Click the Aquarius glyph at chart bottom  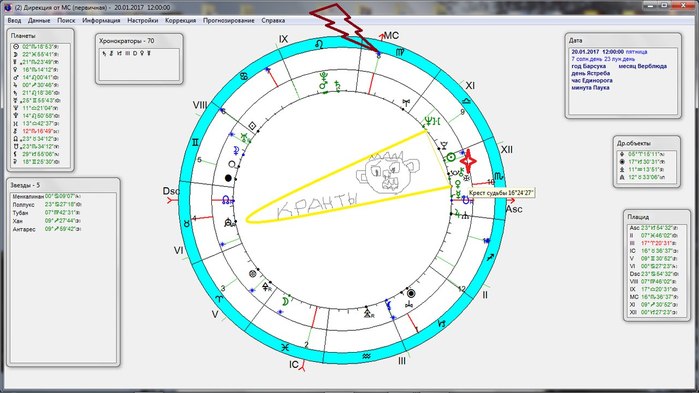tap(366, 356)
